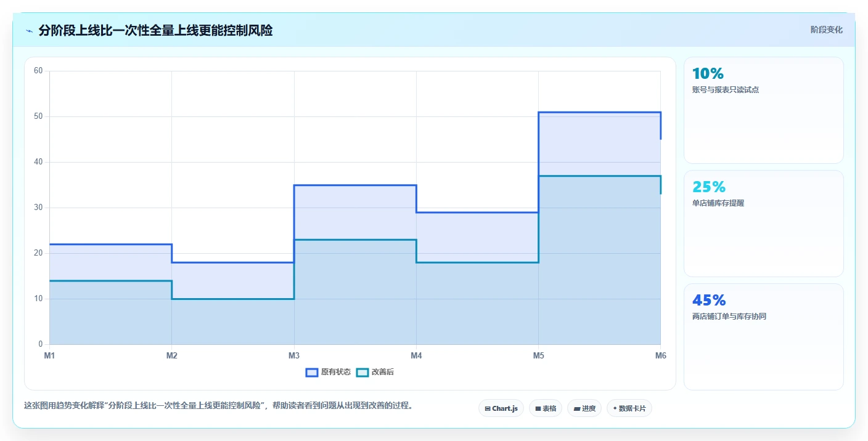Click the M4 x-axis label

tap(416, 355)
